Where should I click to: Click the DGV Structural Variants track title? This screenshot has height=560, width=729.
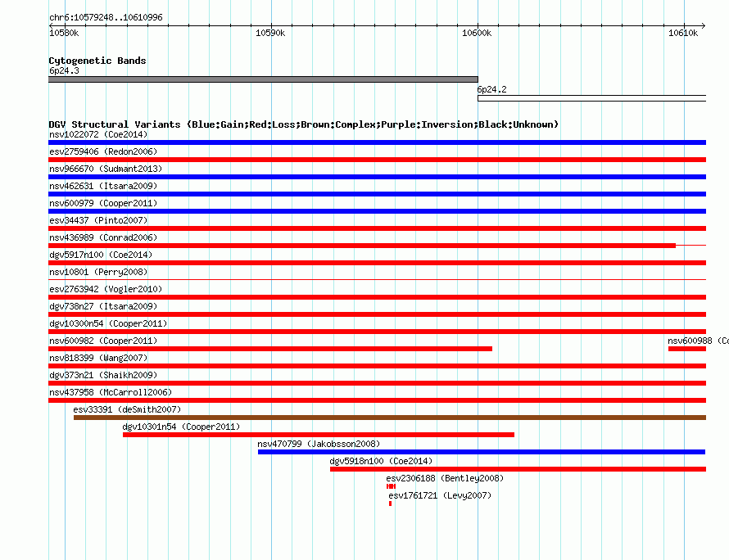[304, 124]
